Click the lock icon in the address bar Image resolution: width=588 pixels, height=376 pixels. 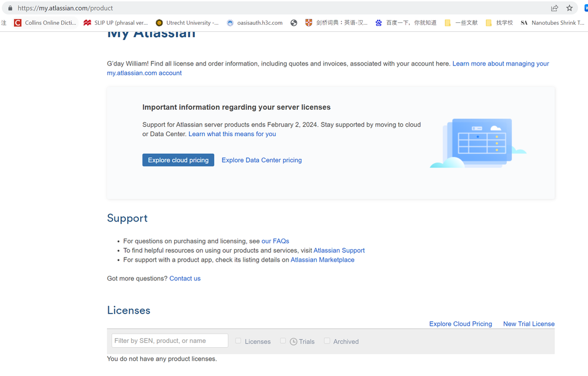(10, 8)
